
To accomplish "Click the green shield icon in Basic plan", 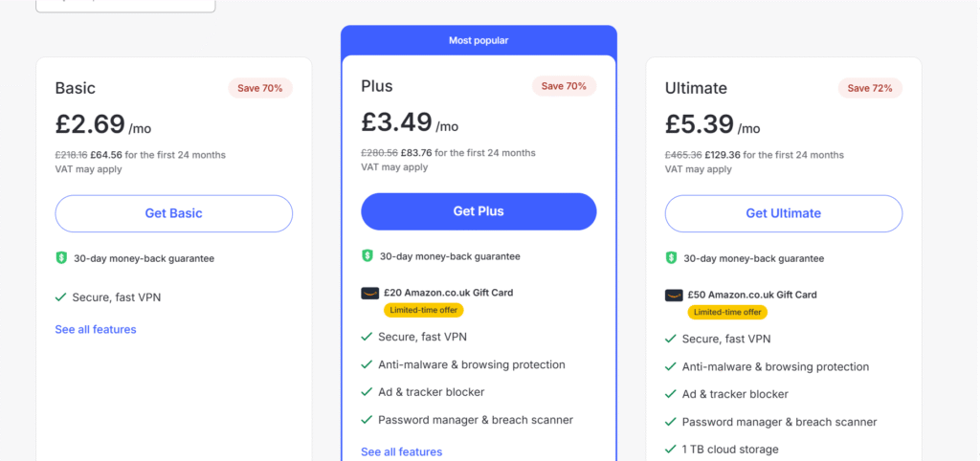I will (61, 258).
